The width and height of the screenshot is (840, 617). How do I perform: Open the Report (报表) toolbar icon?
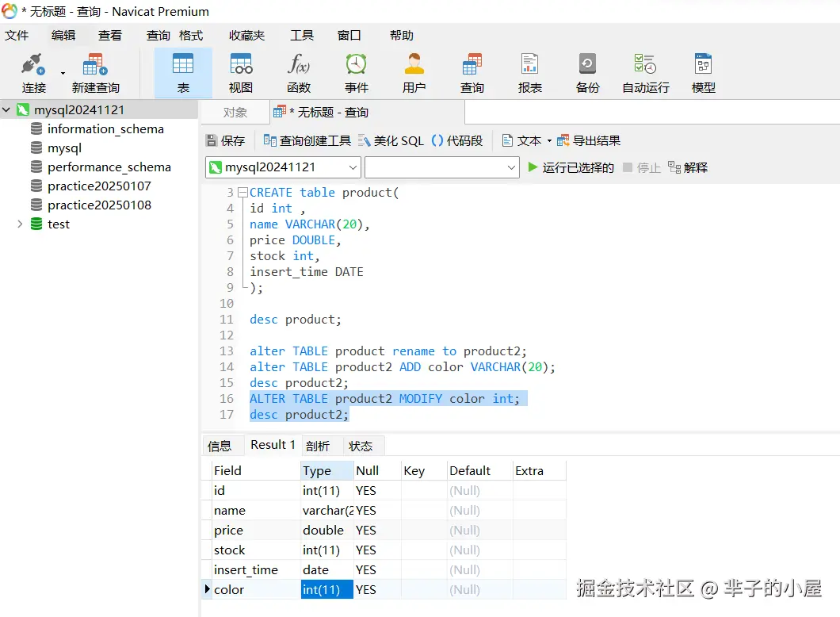[x=530, y=72]
